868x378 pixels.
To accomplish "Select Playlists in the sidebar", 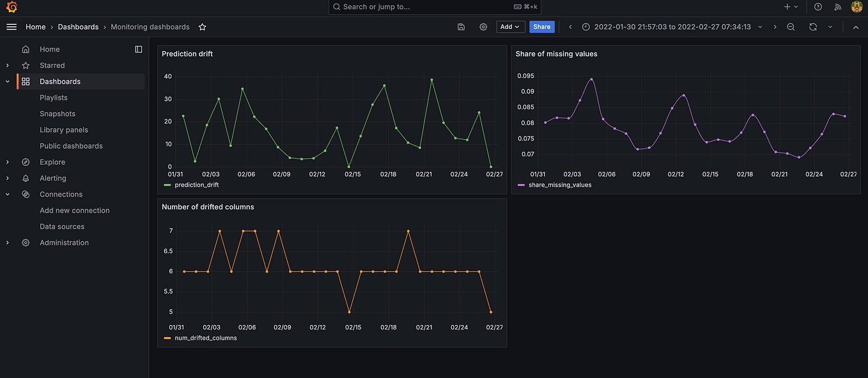I will [x=54, y=97].
